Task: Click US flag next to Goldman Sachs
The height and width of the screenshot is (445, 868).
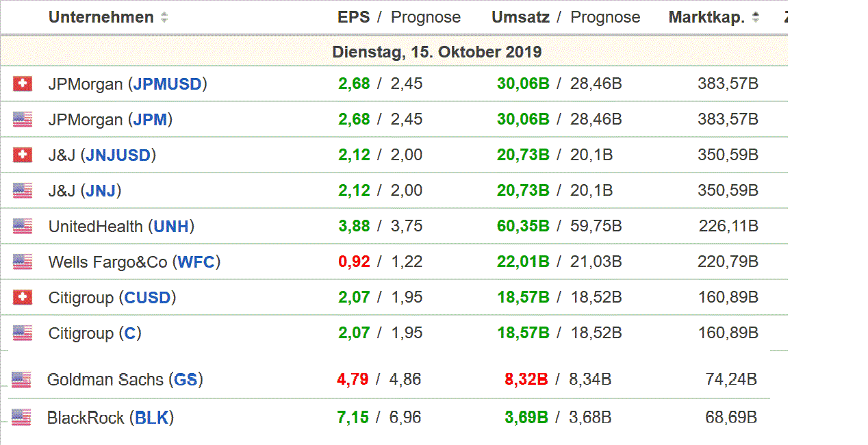Action: click(x=21, y=379)
